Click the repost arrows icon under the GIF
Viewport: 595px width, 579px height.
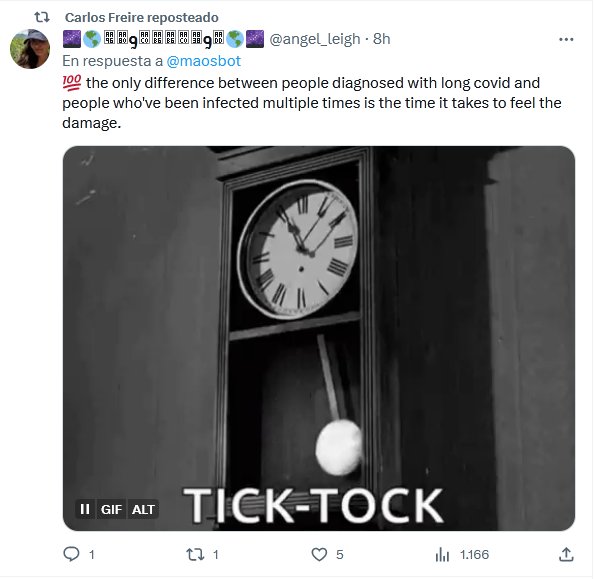[195, 555]
